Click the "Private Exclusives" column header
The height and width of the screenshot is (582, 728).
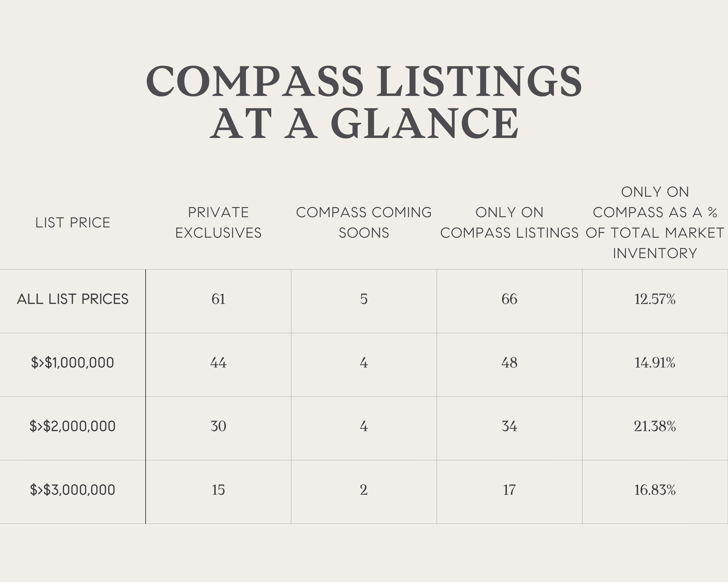tap(218, 223)
